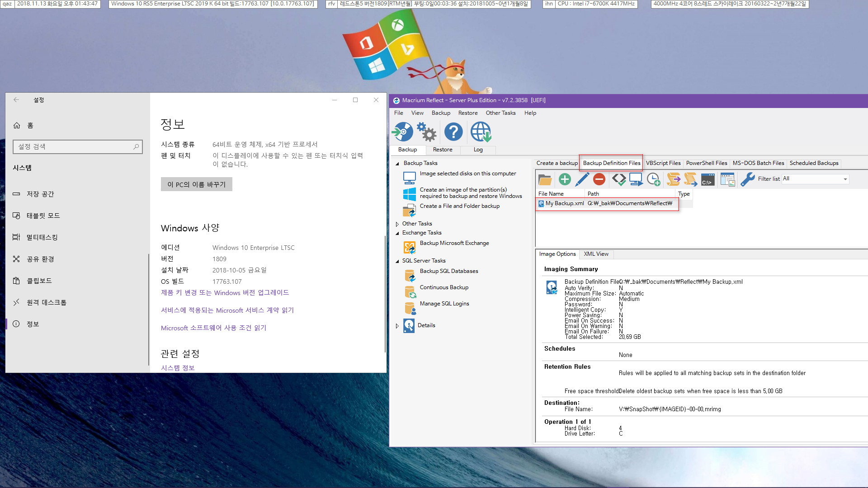Click the Manage SQL Logins icon
The height and width of the screenshot is (488, 868).
pos(410,308)
